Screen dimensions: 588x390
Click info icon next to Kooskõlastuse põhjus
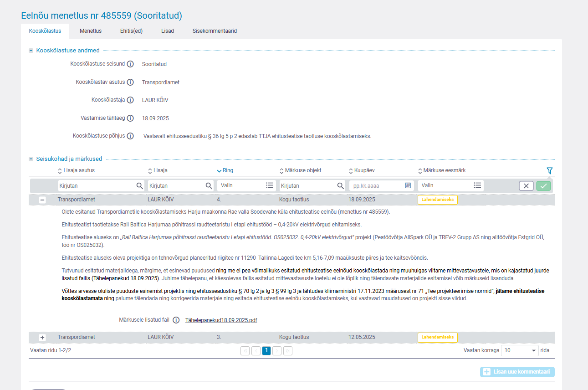pos(130,136)
